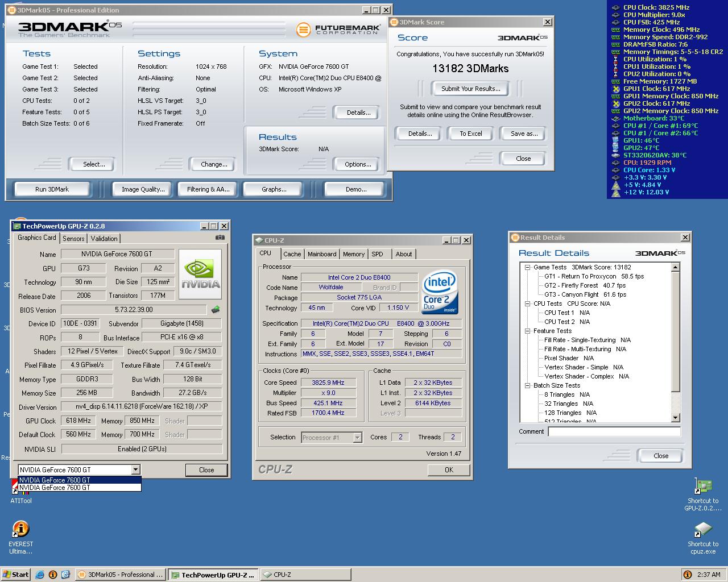Click the Futuremark Corporation logo
The width and height of the screenshot is (728, 582).
tap(337, 29)
